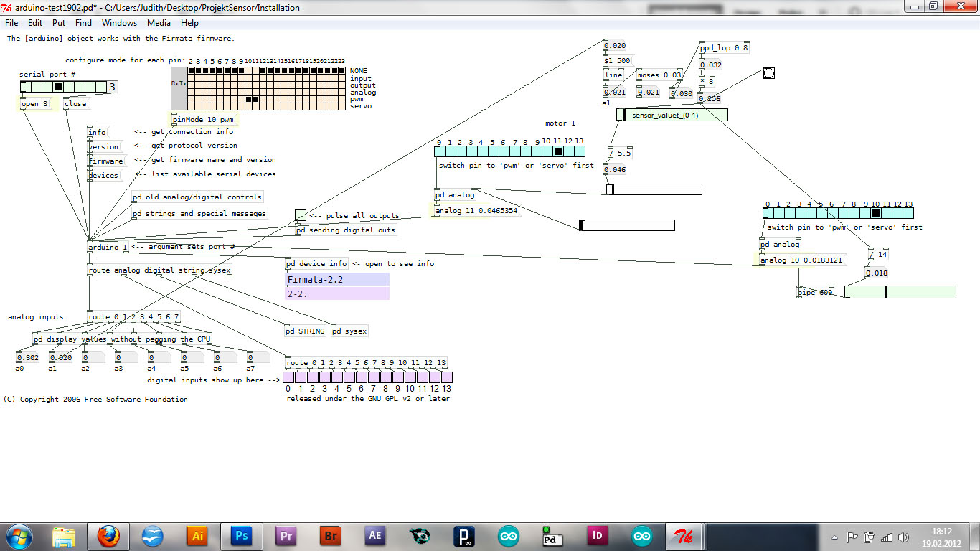980x551 pixels.
Task: Click the 'firmware' message box
Action: click(x=105, y=161)
